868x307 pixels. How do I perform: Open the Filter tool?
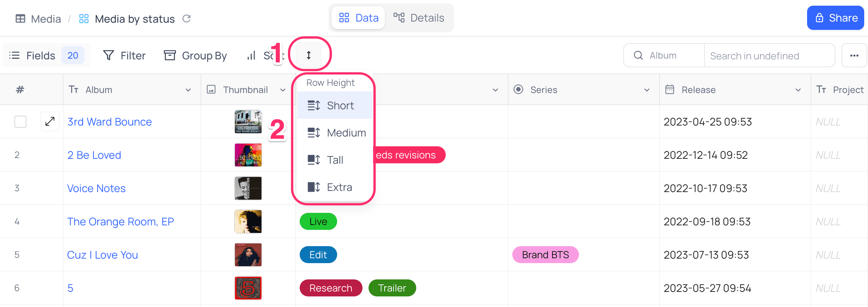(124, 56)
